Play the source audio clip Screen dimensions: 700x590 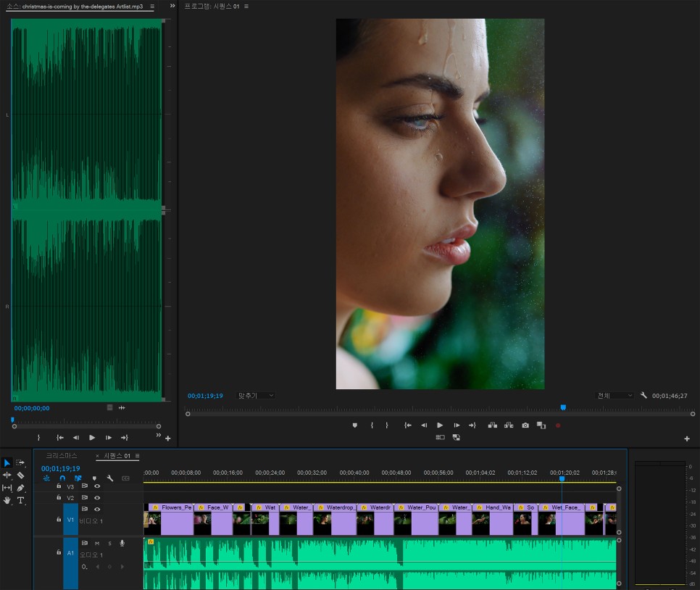click(x=92, y=438)
